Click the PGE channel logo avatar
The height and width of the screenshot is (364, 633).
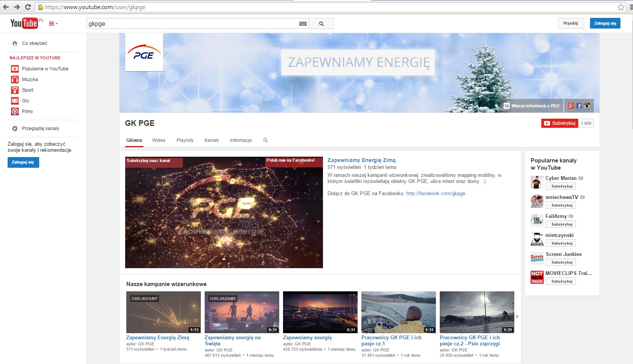pyautogui.click(x=144, y=52)
